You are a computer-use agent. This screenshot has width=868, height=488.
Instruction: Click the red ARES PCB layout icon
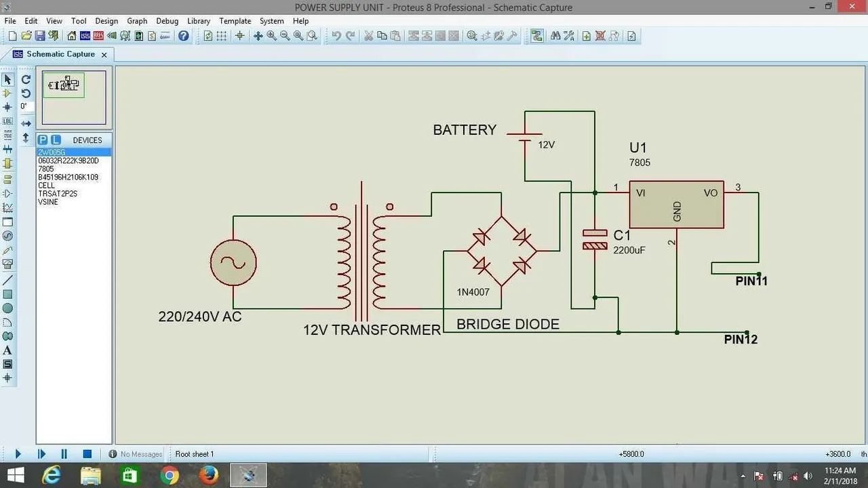(x=99, y=36)
